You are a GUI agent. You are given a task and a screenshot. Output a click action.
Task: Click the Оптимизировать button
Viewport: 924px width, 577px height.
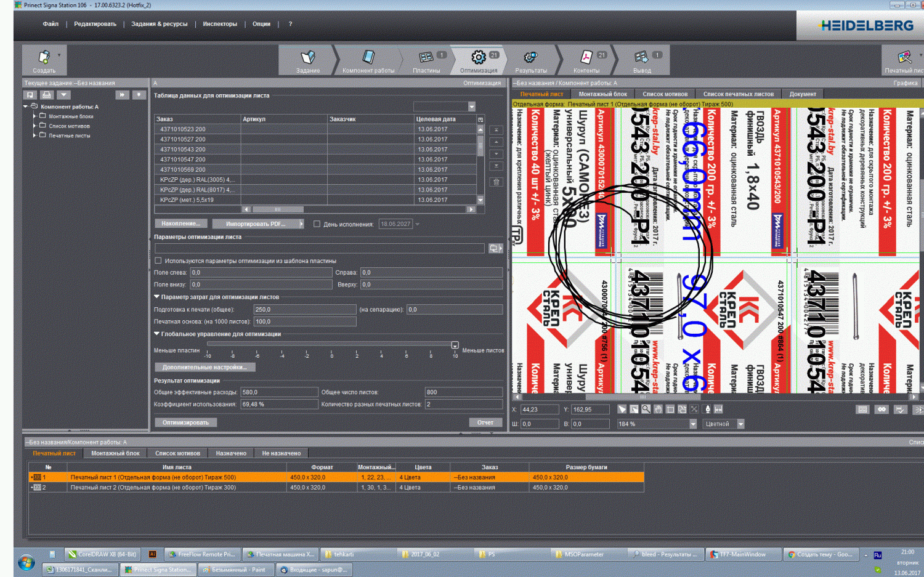(x=185, y=422)
